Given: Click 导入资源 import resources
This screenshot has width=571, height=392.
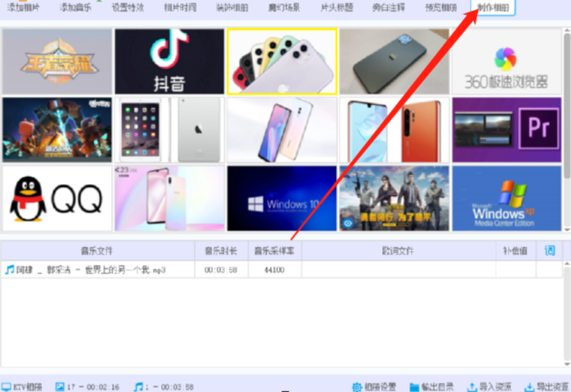Looking at the screenshot, I should (489, 387).
